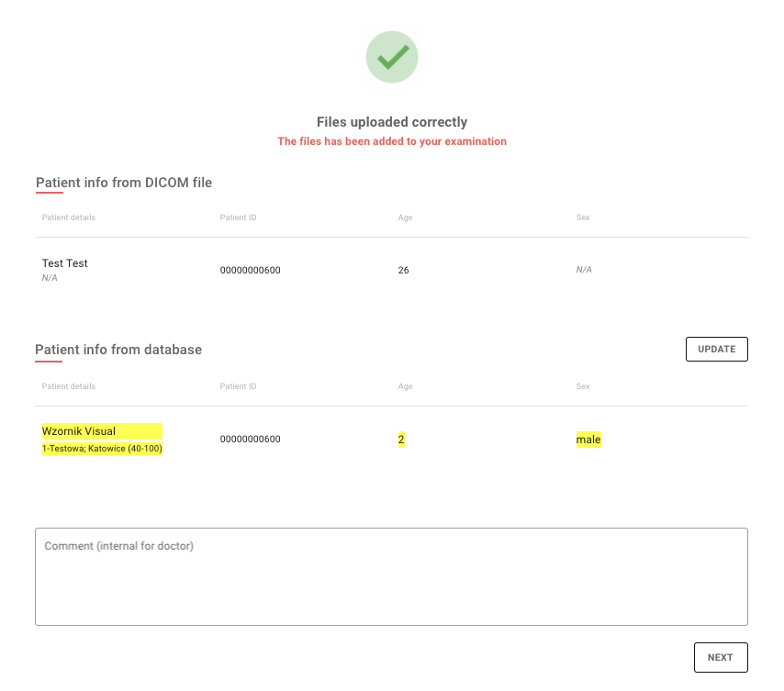The image size is (784, 691).
Task: Click the highlighted address 1-Testowa; Katowice
Action: click(x=102, y=449)
